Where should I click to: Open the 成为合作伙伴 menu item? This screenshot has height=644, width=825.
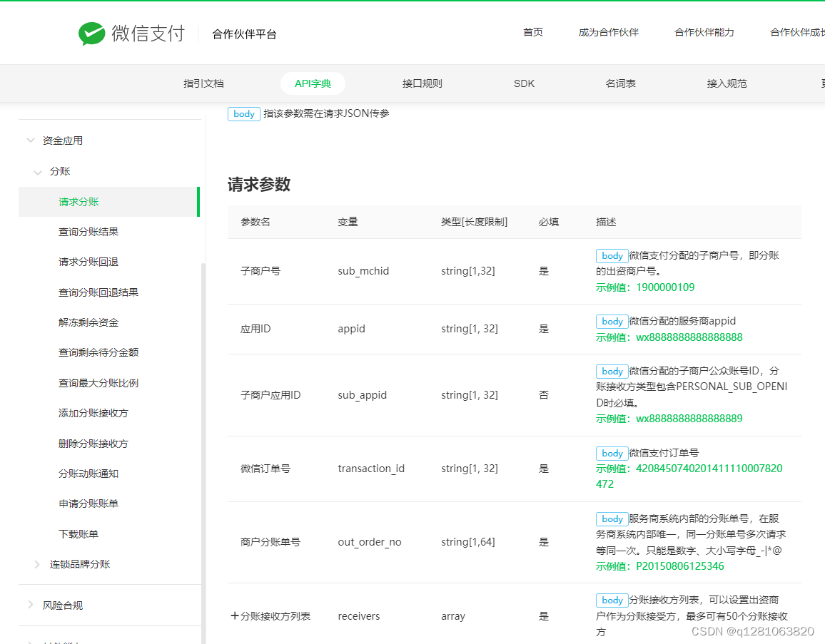point(608,32)
